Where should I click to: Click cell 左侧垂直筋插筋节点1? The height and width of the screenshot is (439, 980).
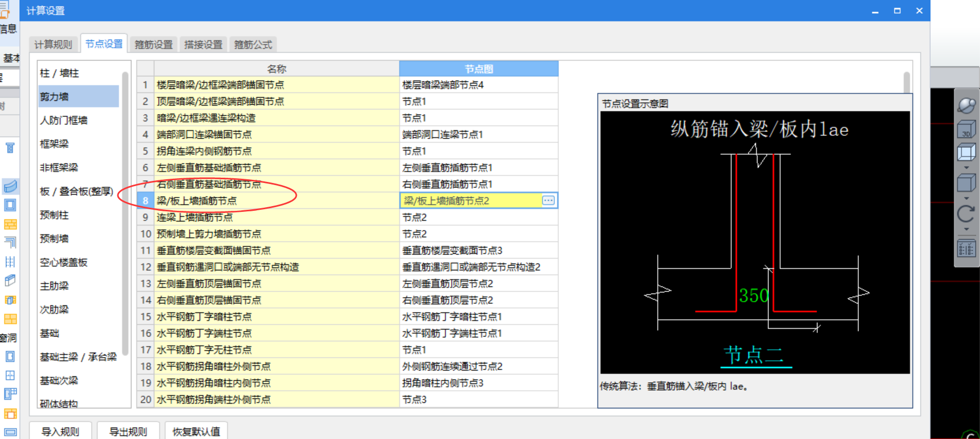point(479,168)
